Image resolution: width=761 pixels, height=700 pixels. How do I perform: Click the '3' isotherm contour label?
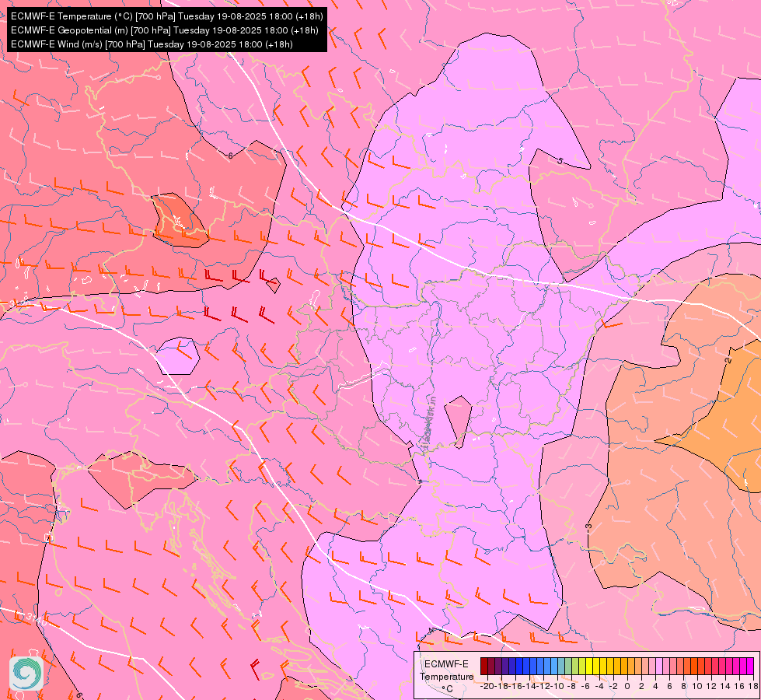coord(588,526)
